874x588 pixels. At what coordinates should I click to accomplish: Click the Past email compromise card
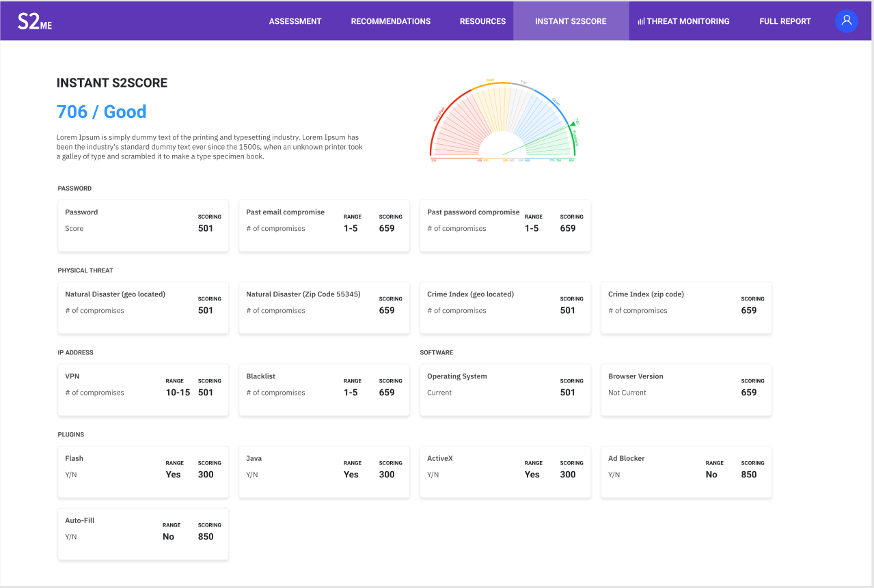pos(324,225)
